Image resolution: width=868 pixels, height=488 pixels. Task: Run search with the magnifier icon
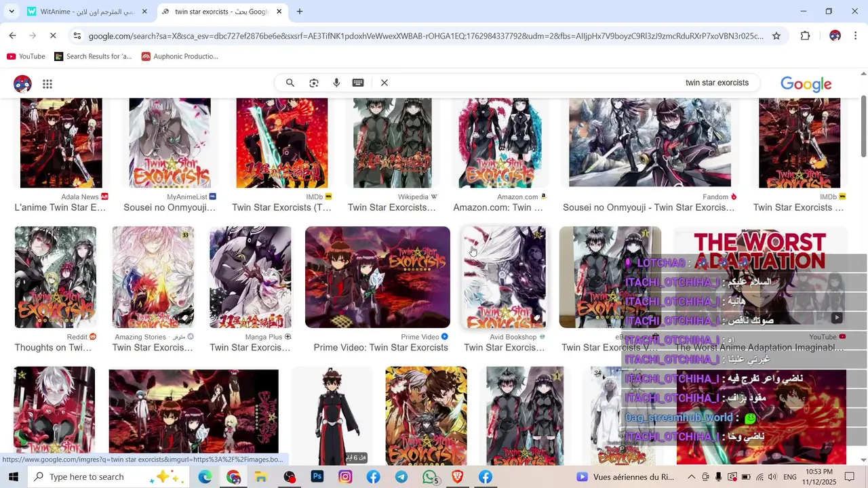point(290,83)
